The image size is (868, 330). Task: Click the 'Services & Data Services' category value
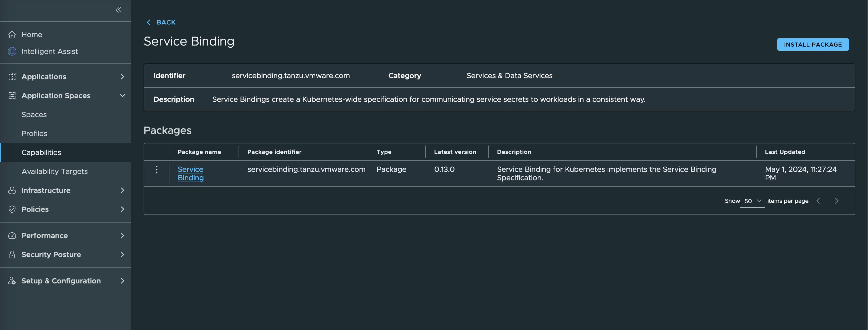coord(509,76)
